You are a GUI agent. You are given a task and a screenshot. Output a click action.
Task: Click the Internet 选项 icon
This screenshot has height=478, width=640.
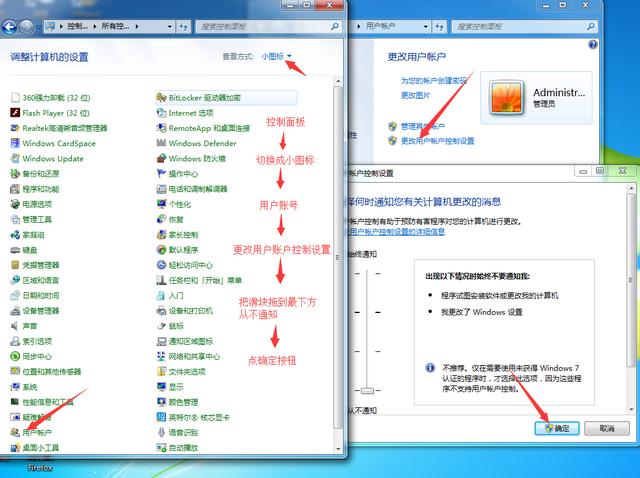click(x=161, y=113)
